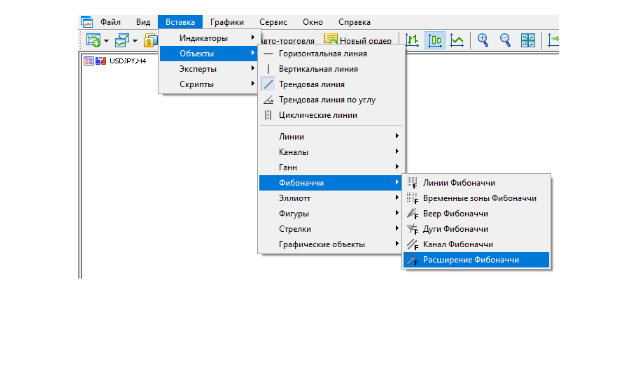Screen dimensions: 629x371
Task: Expand the Стрелки submenu
Action: coord(331,229)
